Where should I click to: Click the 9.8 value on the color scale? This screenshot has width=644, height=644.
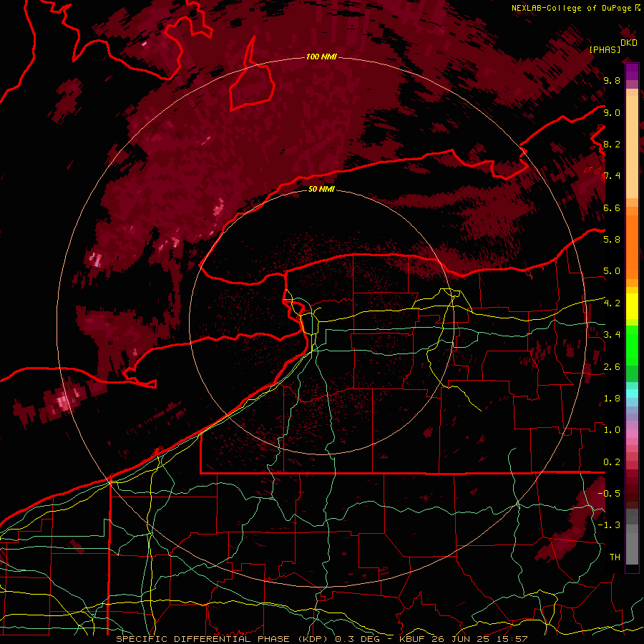coord(612,80)
